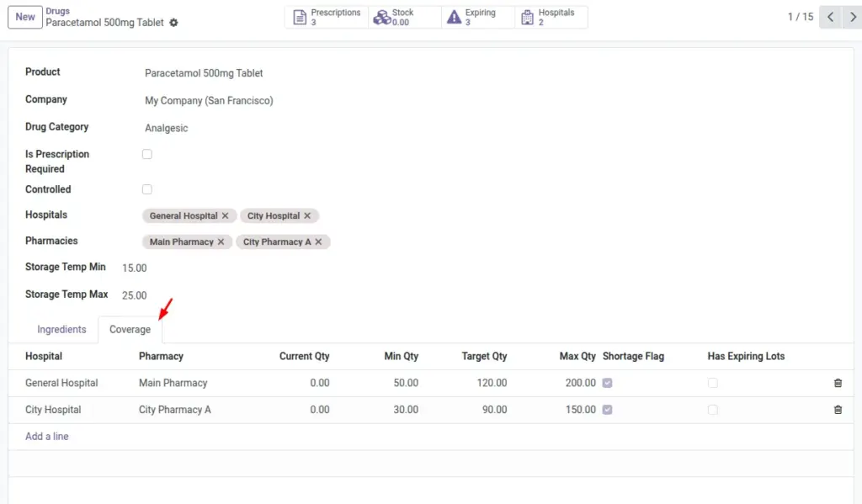Click the Main Pharmacy cell in coverage table
The image size is (862, 504).
pyautogui.click(x=173, y=383)
